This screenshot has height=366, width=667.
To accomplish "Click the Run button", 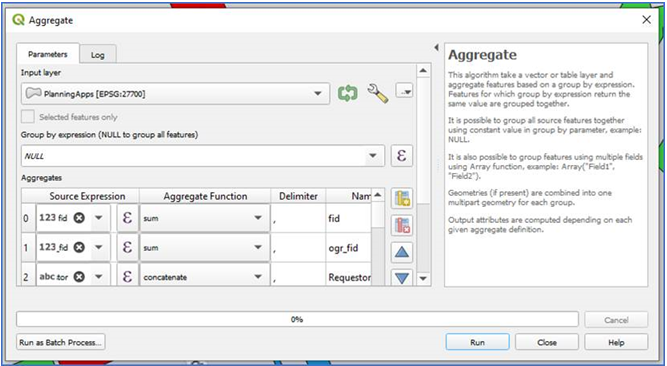I will click(x=477, y=342).
